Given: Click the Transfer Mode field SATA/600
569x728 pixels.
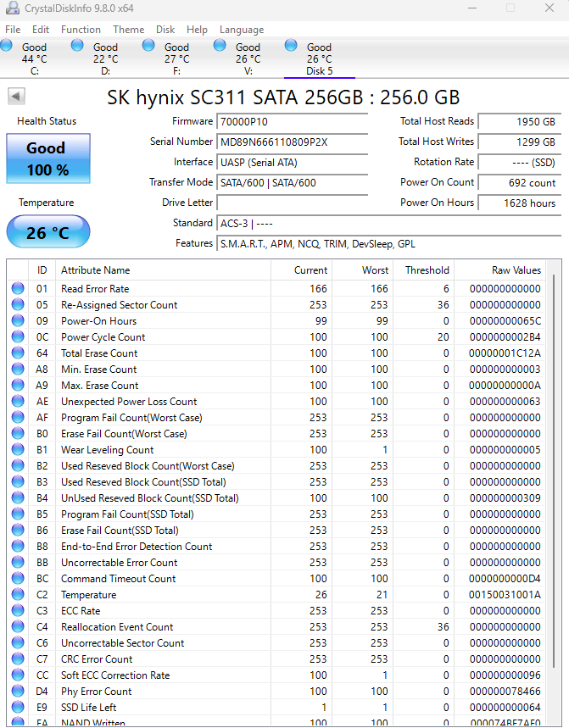Looking at the screenshot, I should click(293, 182).
